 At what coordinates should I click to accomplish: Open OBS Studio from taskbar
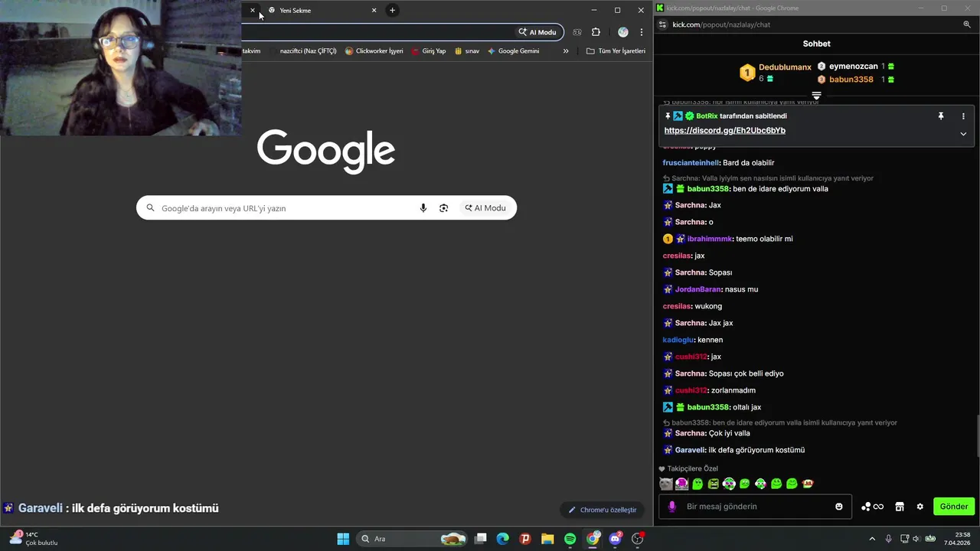point(638,539)
